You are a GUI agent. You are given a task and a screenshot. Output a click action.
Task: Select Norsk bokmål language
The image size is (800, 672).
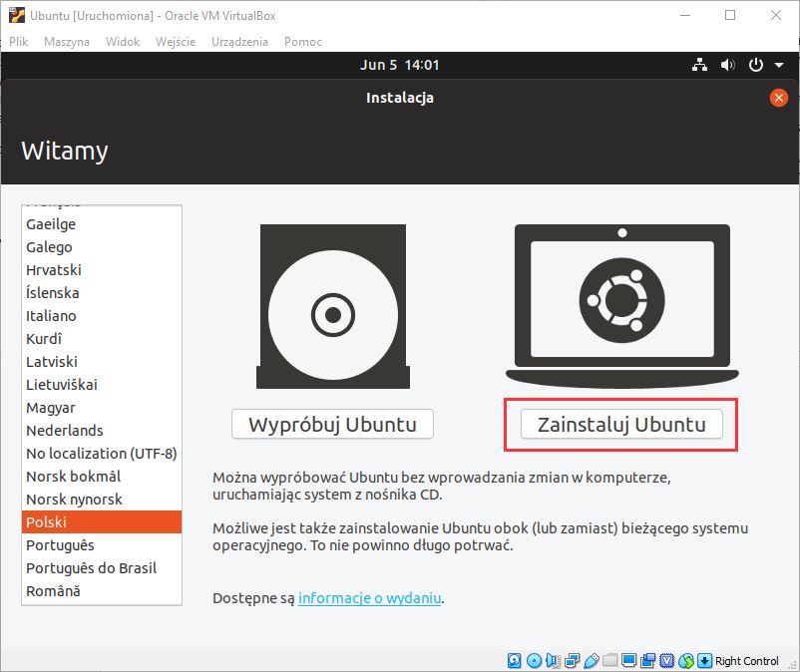102,477
